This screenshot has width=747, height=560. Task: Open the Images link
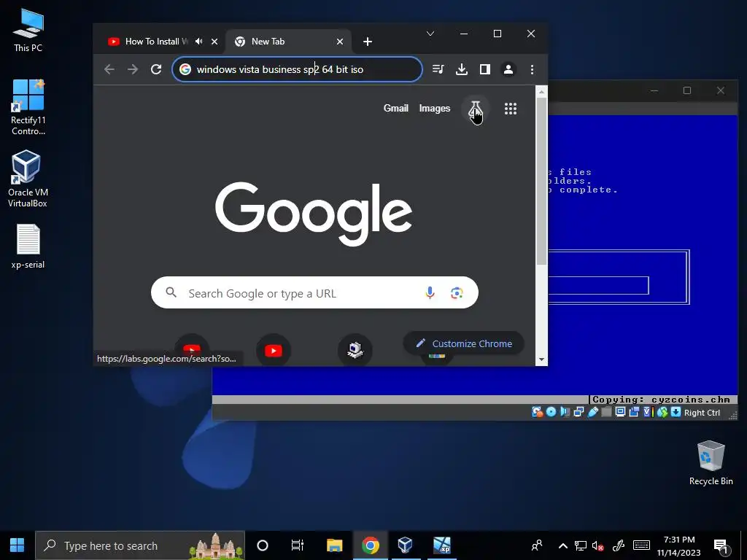click(x=435, y=108)
